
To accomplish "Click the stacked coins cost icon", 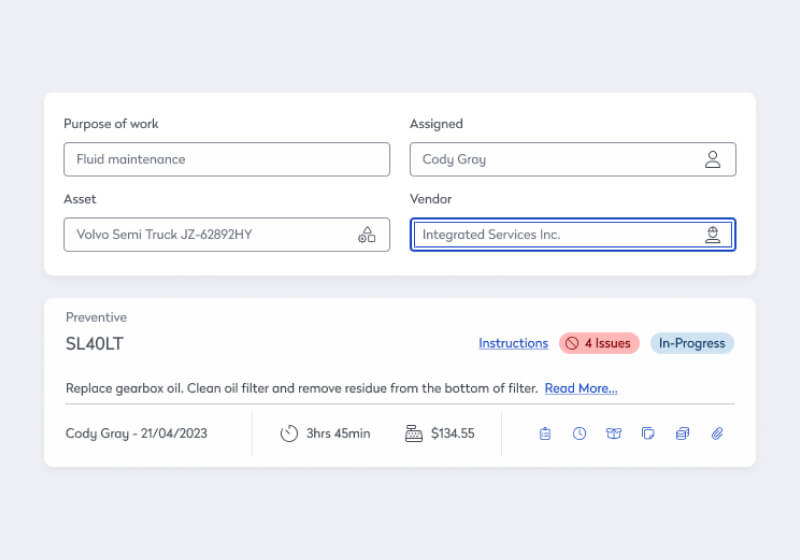I will (x=682, y=433).
